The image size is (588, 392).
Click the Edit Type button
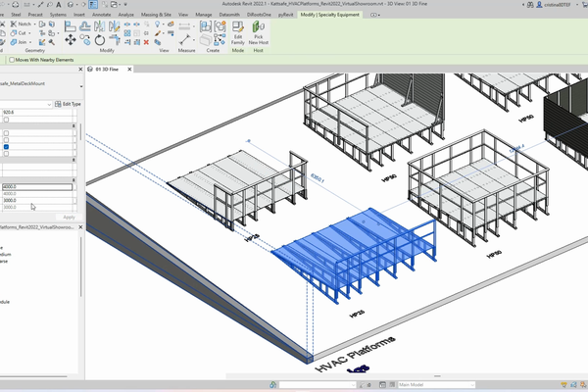68,104
